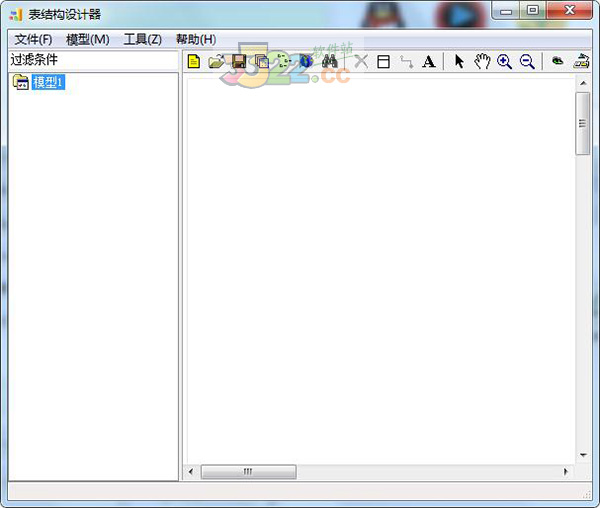Screen dimensions: 600x508
Task: Click the horizontal scrollbar left arrow
Action: [x=191, y=472]
